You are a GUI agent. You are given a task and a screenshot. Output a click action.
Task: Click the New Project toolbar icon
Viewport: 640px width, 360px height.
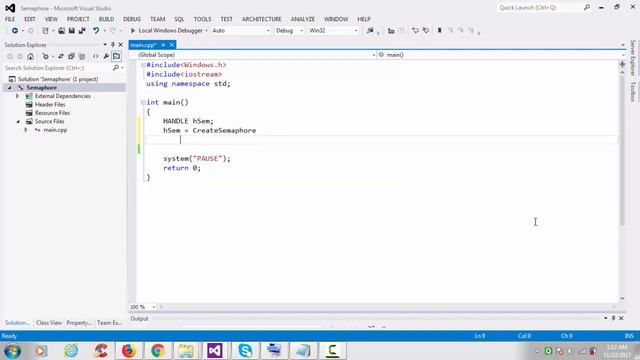45,31
